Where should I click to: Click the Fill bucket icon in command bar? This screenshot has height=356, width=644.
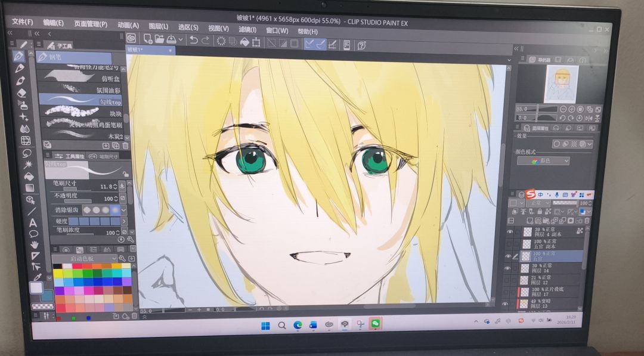pyautogui.click(x=244, y=42)
